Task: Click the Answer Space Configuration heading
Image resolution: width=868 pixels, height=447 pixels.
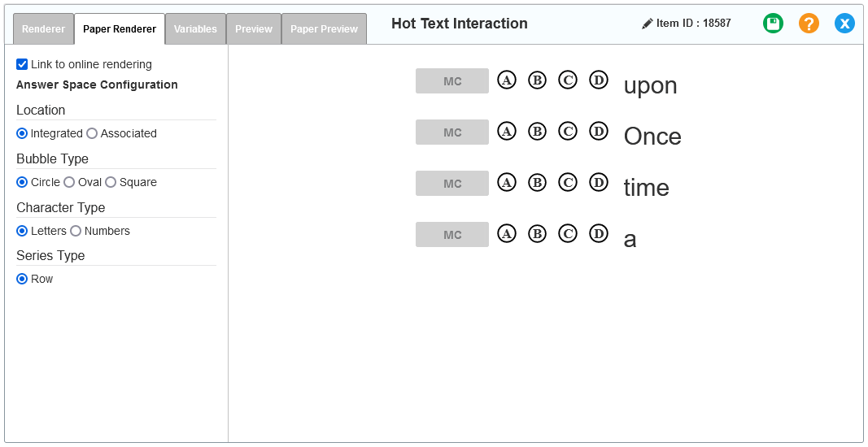Action: (x=97, y=85)
